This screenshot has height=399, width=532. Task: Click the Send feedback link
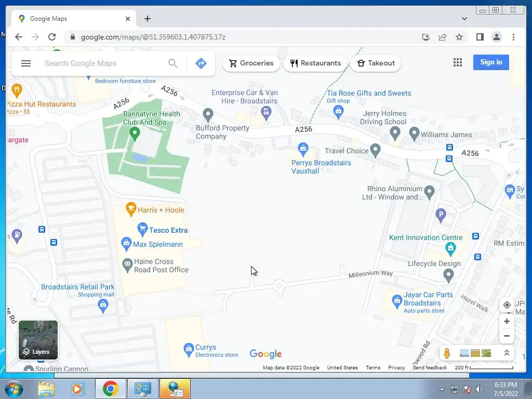pos(430,367)
